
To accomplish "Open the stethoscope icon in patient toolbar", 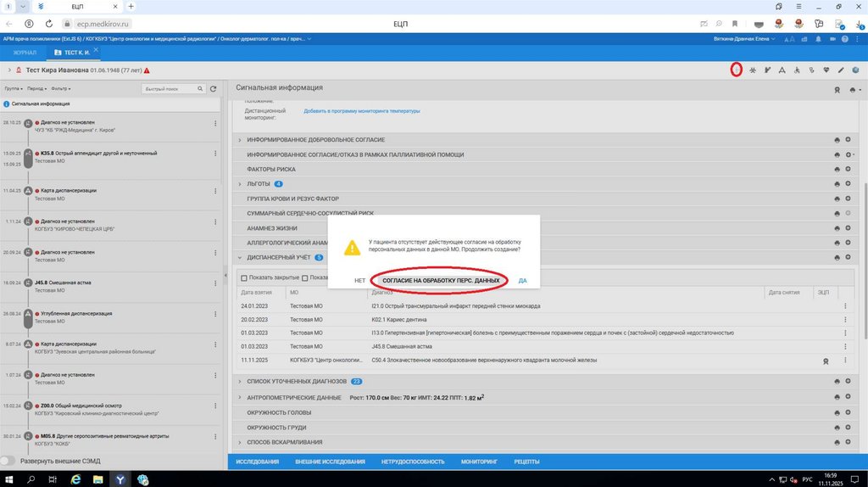I will pyautogui.click(x=811, y=70).
